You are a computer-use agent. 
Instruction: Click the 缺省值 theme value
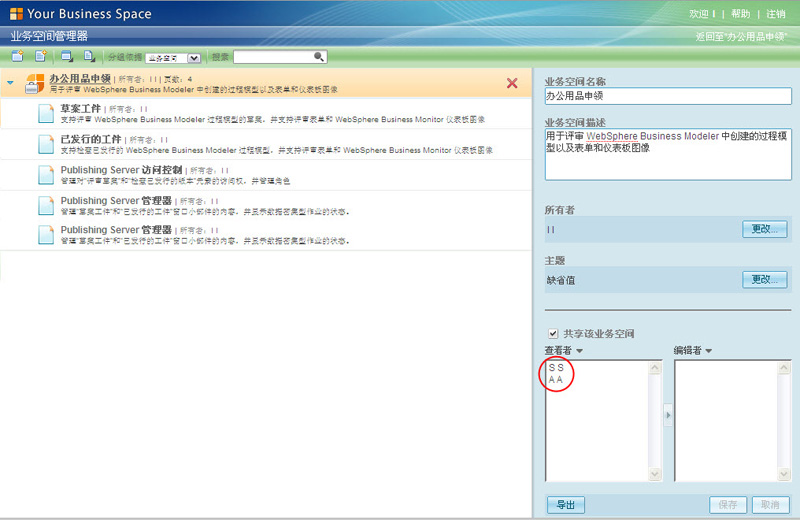[561, 280]
